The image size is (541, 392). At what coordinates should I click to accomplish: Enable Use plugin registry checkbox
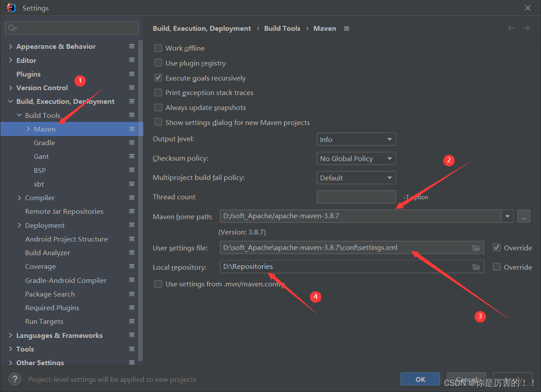(x=158, y=63)
